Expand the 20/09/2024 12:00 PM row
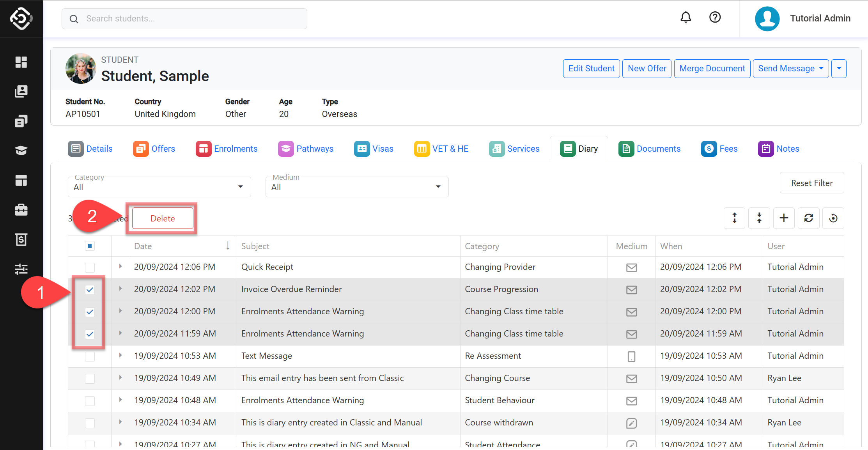The height and width of the screenshot is (450, 868). (120, 311)
